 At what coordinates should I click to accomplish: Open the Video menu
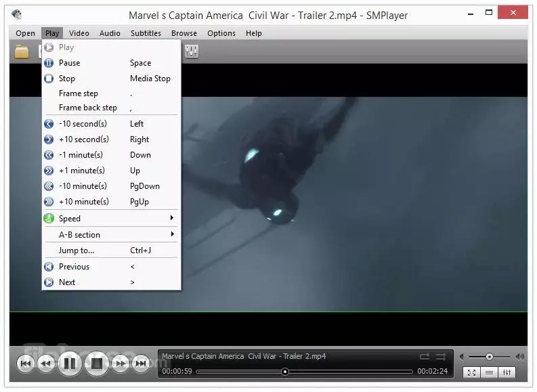79,32
